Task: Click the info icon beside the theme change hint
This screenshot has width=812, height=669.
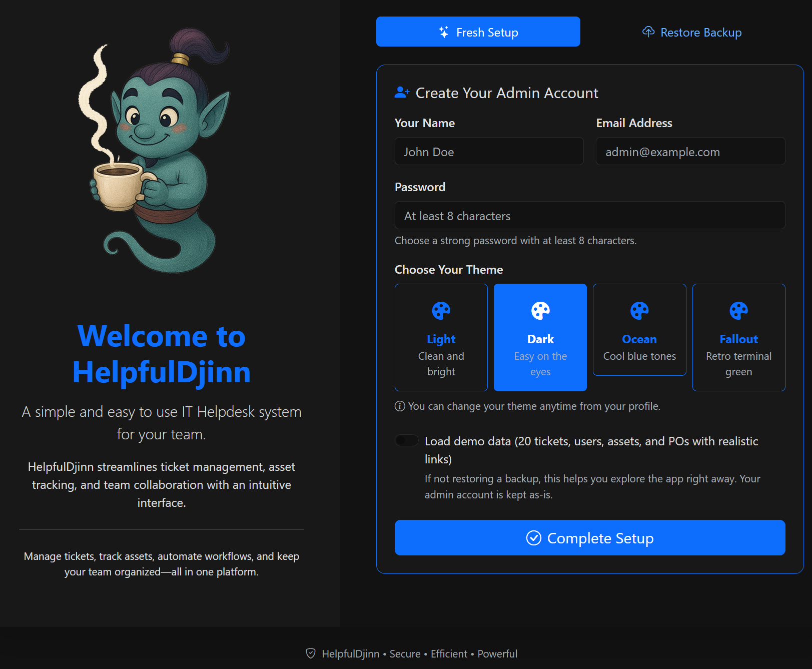Action: coord(400,406)
